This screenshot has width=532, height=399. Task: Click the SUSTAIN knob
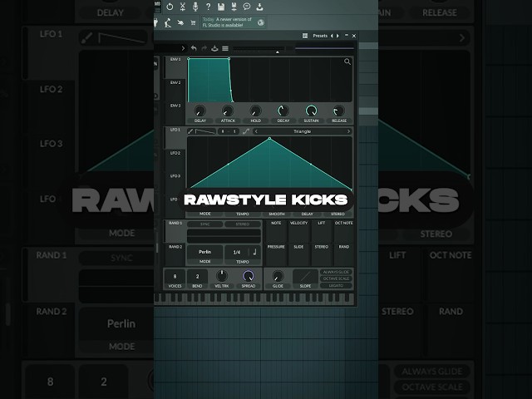311,111
